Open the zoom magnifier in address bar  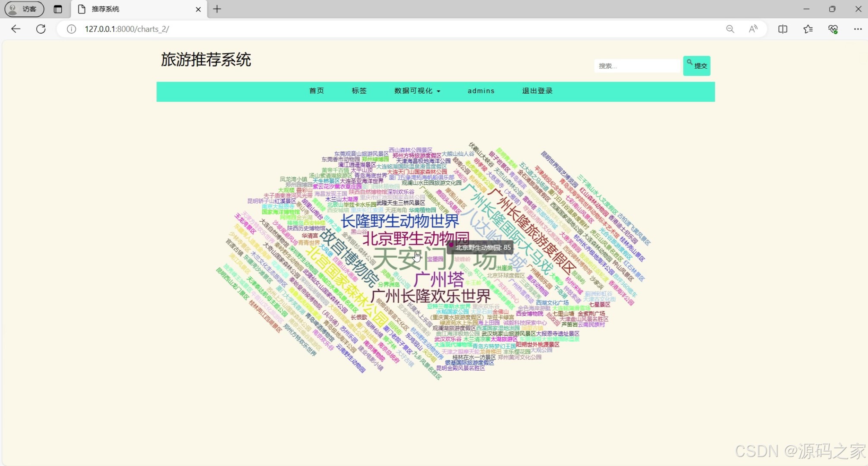(x=730, y=29)
